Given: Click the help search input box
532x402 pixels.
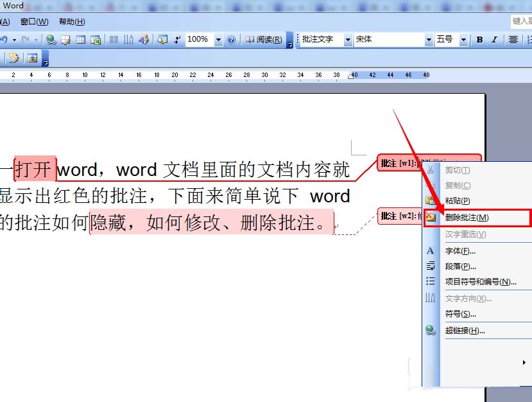Looking at the screenshot, I should [521, 22].
